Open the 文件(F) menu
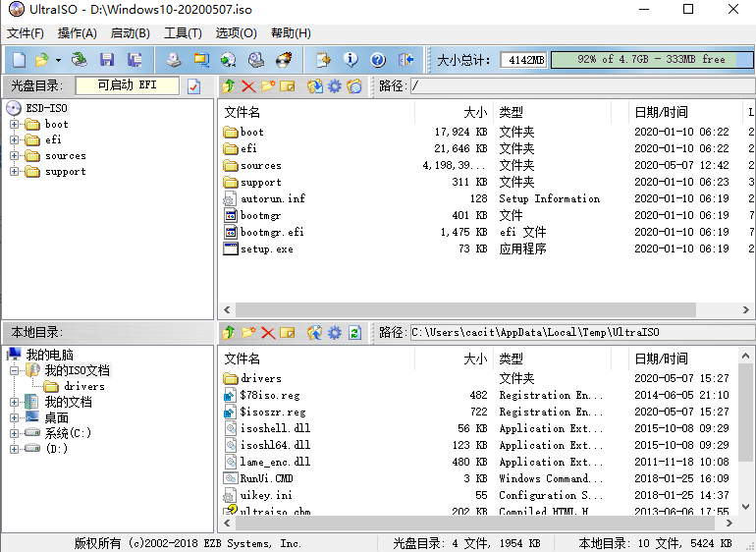 [x=26, y=33]
